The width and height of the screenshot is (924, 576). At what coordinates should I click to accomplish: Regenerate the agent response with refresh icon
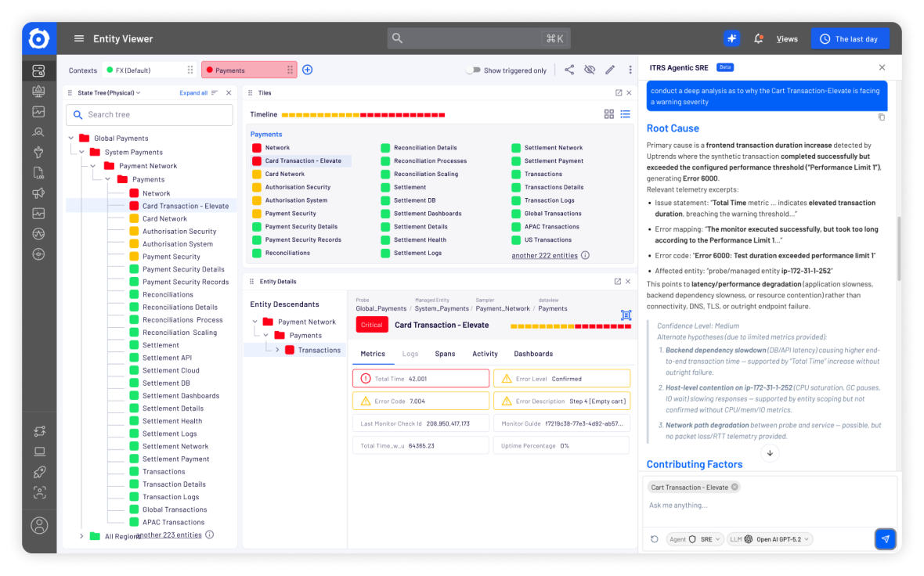pyautogui.click(x=655, y=538)
